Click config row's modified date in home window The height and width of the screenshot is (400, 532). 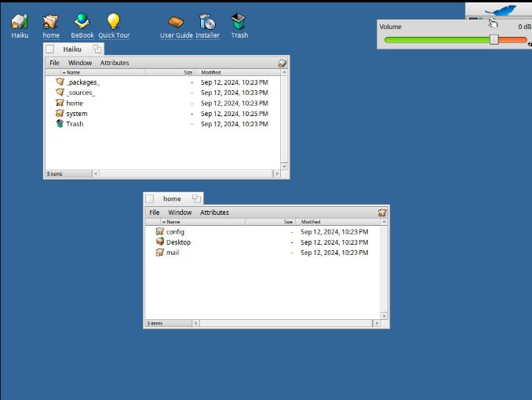[334, 231]
